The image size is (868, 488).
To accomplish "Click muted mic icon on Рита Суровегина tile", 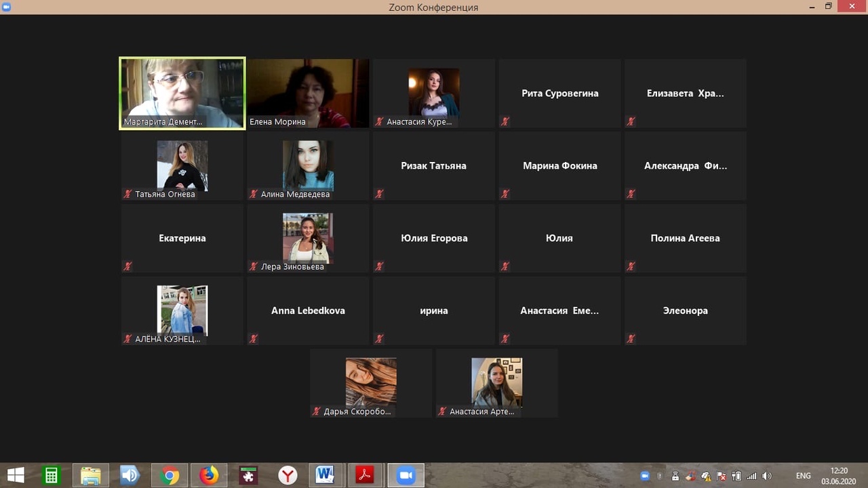I will pyautogui.click(x=505, y=122).
